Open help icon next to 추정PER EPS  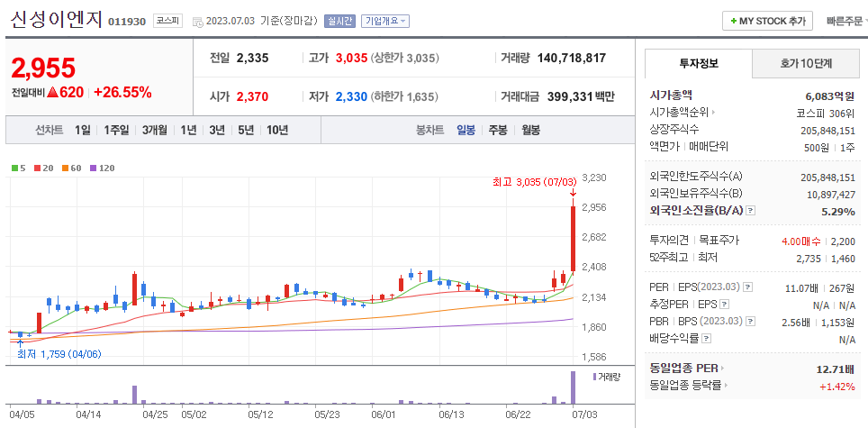pyautogui.click(x=725, y=305)
